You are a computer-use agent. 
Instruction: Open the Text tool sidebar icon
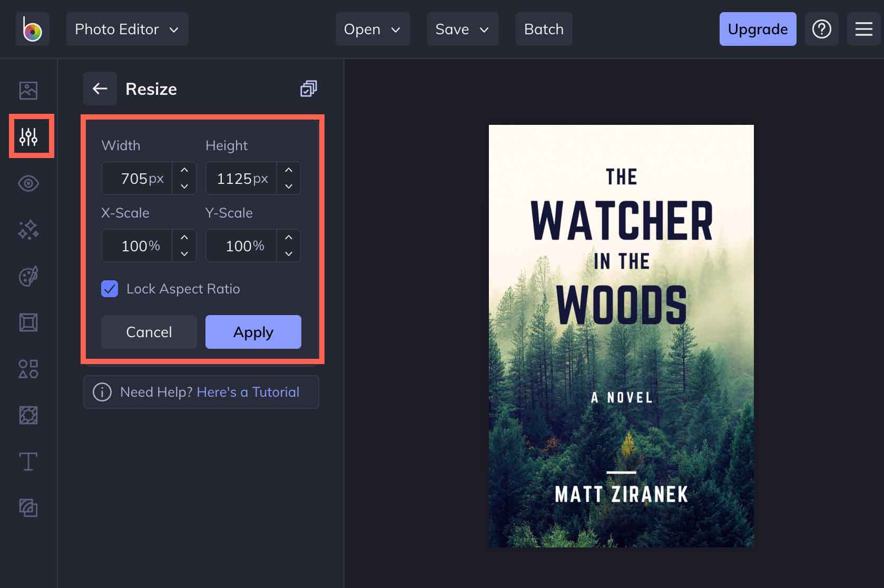[28, 462]
